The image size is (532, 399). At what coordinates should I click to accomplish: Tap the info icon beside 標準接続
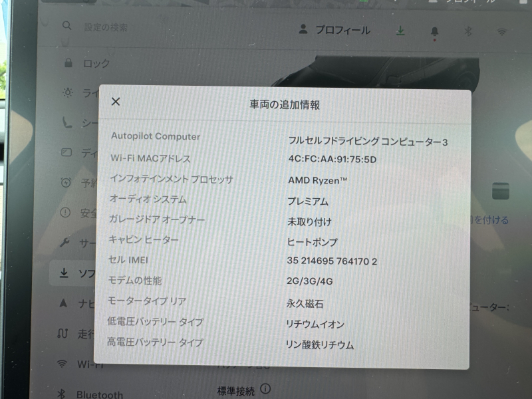pyautogui.click(x=265, y=389)
